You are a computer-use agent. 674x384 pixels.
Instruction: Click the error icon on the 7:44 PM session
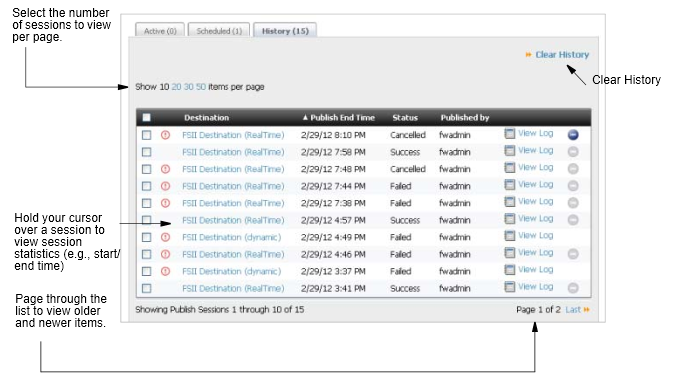[165, 186]
